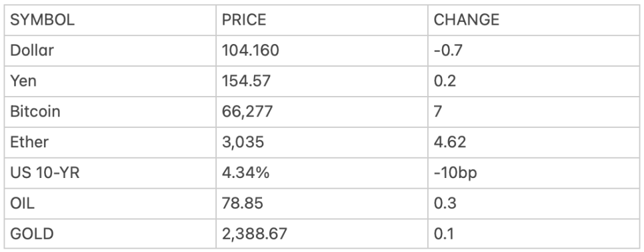Select the SYMBOL column header cell

click(110, 20)
